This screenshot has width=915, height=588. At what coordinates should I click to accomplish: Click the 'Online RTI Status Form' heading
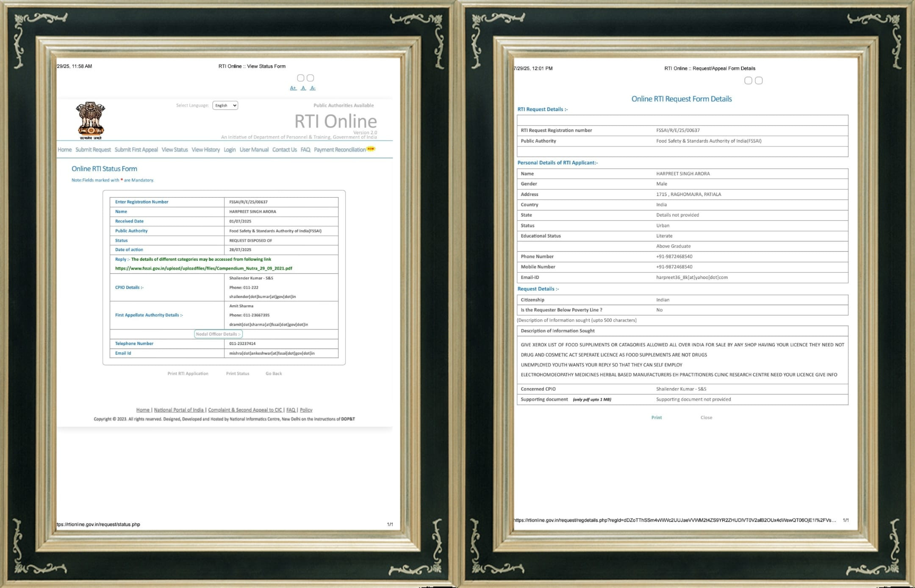(x=104, y=169)
